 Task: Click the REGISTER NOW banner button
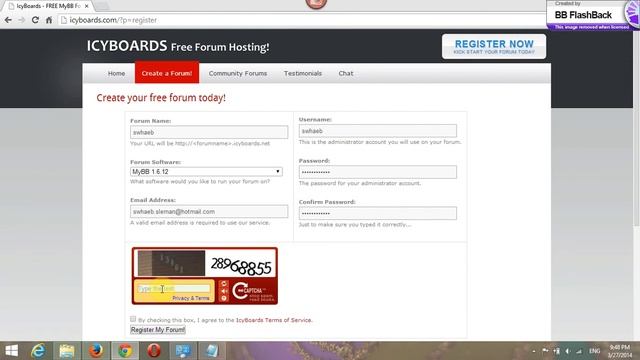[494, 47]
